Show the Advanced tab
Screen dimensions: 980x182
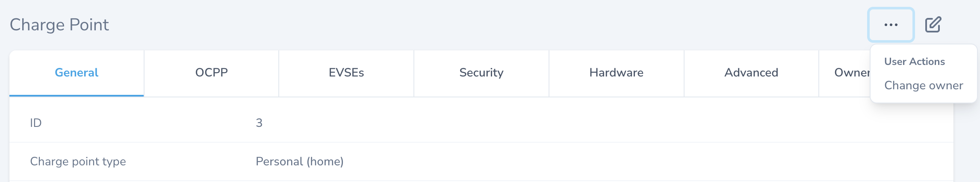[x=751, y=73]
